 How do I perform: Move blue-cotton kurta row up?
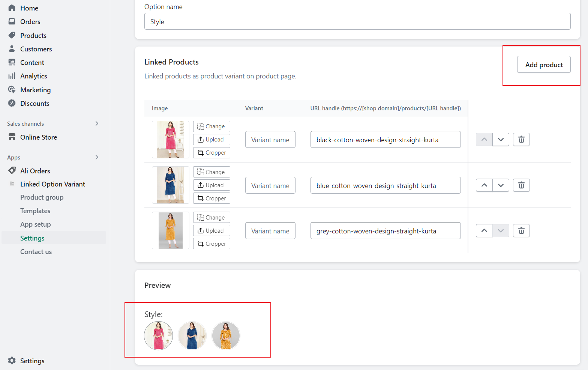[x=484, y=185]
